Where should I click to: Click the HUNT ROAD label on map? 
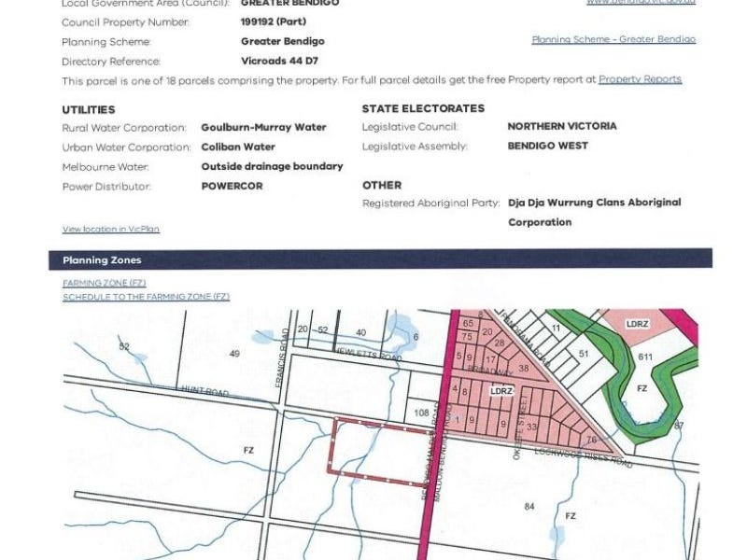point(205,391)
